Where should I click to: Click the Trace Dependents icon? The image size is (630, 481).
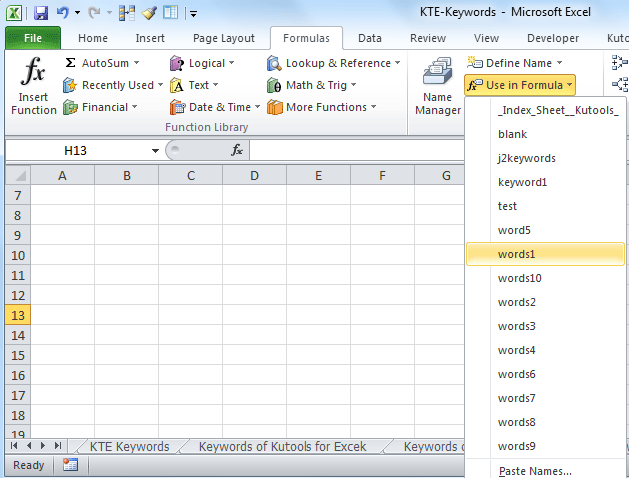[620, 84]
